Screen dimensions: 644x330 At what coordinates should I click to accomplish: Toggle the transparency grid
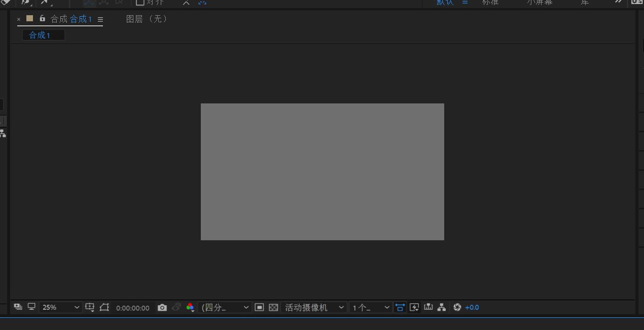coord(273,307)
